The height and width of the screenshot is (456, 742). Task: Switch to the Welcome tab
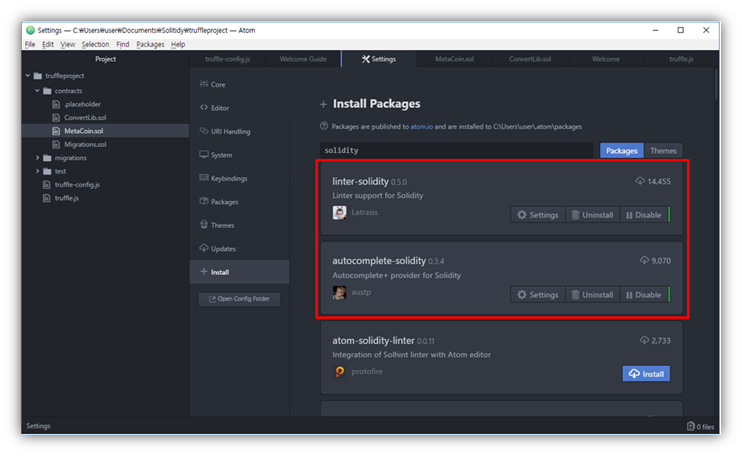pyautogui.click(x=606, y=59)
